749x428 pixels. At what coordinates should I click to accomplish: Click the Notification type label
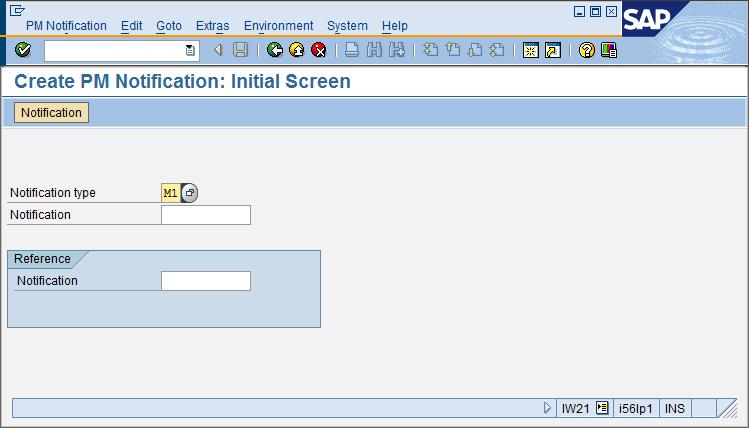coord(53,193)
